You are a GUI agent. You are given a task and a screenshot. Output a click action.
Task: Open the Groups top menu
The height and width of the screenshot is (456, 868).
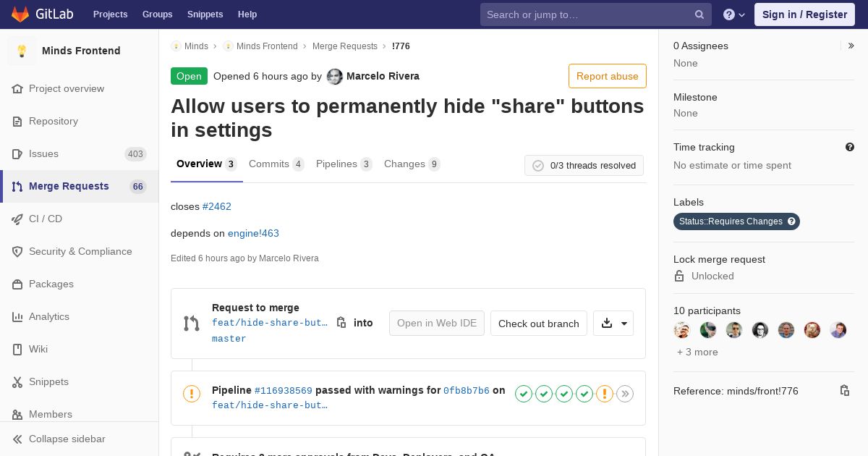pos(157,14)
